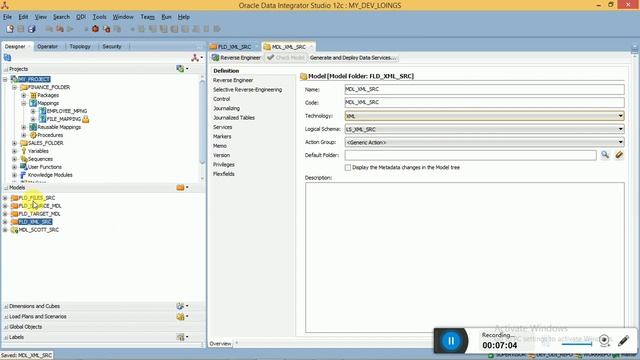Open the ODI menu
The height and width of the screenshot is (360, 640).
coord(81,17)
